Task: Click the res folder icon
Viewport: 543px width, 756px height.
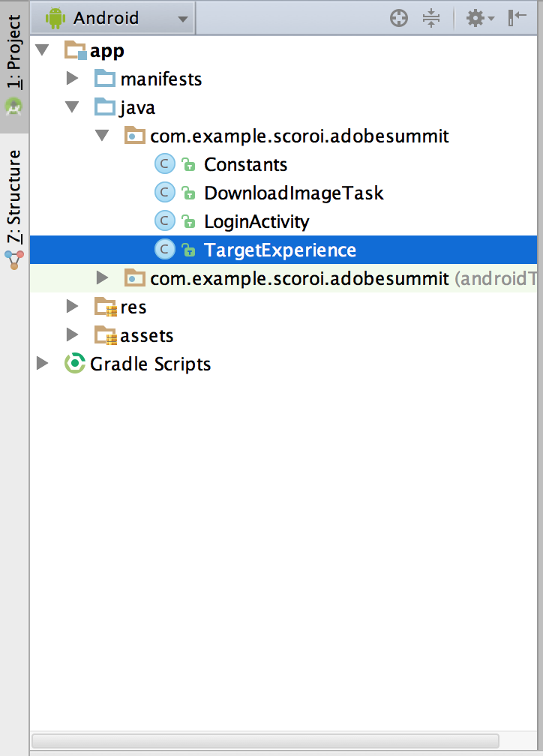Action: click(106, 307)
